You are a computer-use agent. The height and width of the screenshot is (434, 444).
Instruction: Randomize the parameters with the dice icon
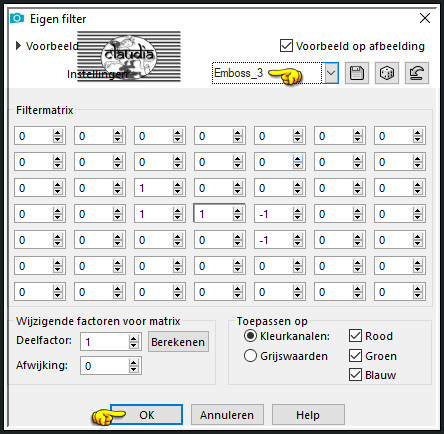[x=387, y=73]
